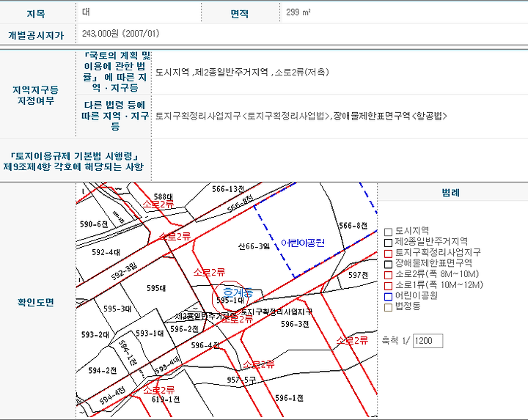Toggle the 장애물제한표면구역 legend checkbox
The height and width of the screenshot is (420, 528).
tap(388, 264)
